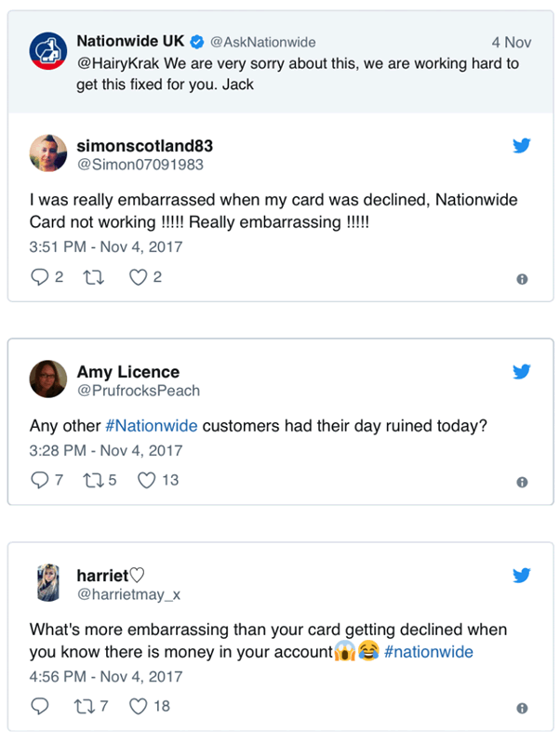The height and width of the screenshot is (744, 560).
Task: Like harriet's tweet
Action: tap(139, 706)
